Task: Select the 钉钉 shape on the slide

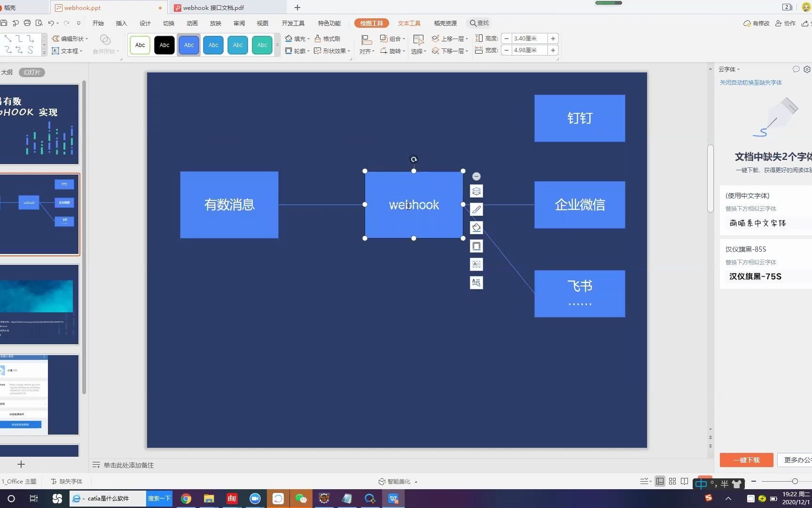Action: pyautogui.click(x=579, y=118)
